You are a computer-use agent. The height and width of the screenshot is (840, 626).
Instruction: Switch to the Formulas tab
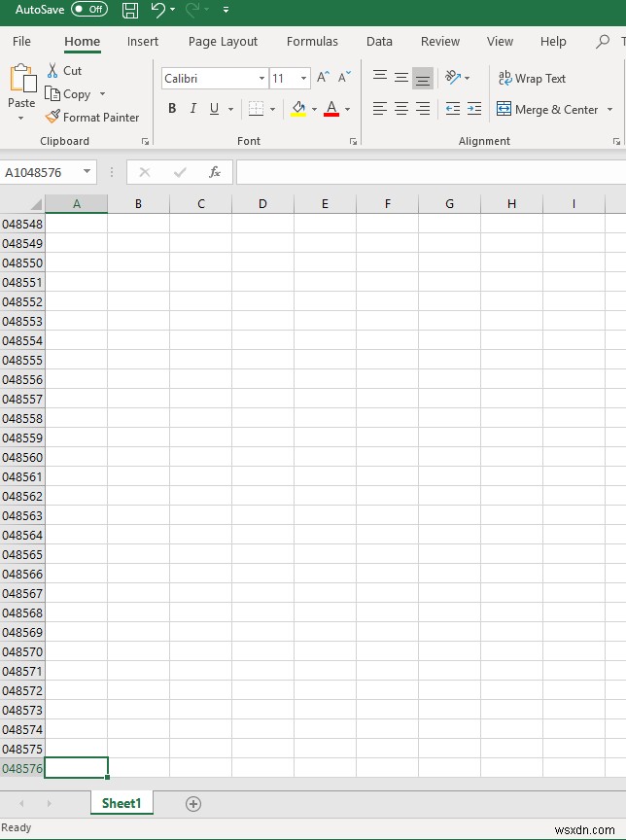[312, 41]
